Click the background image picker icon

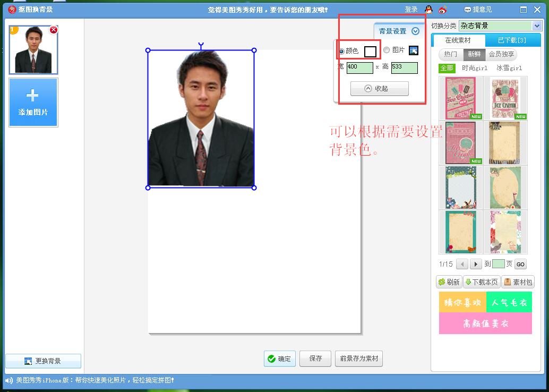[414, 50]
